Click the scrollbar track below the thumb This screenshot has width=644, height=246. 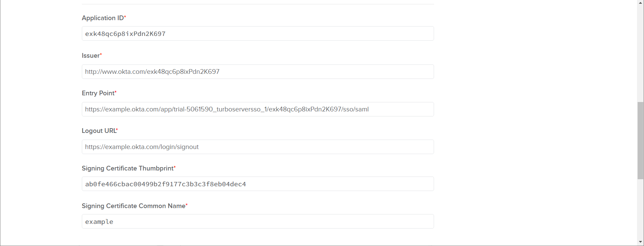pos(640,208)
